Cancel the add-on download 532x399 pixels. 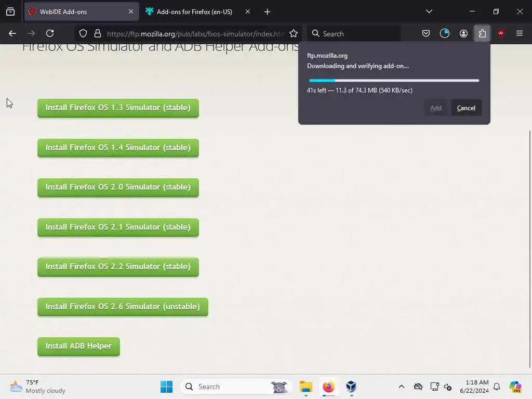(x=466, y=108)
